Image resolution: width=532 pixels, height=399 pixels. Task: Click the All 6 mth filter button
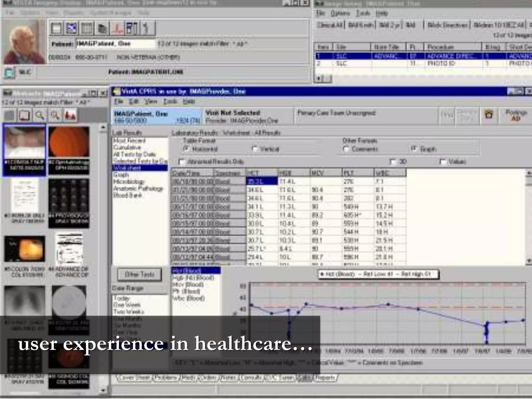pyautogui.click(x=361, y=25)
